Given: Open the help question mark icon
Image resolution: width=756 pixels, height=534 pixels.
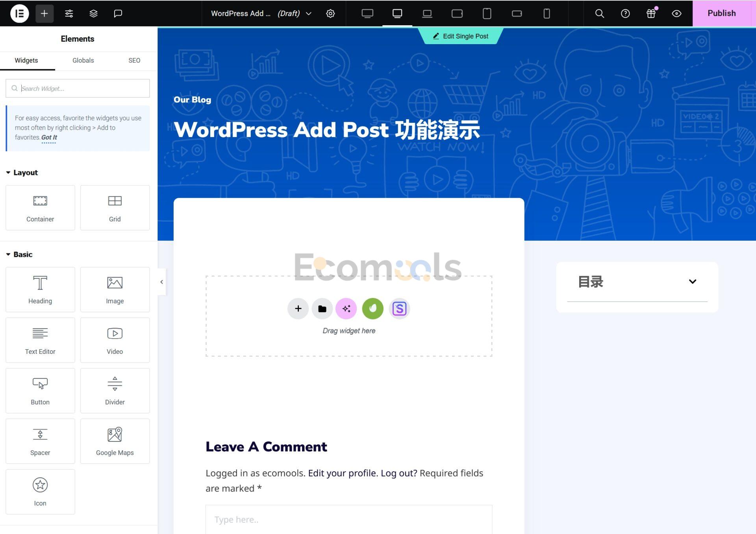Looking at the screenshot, I should point(625,13).
